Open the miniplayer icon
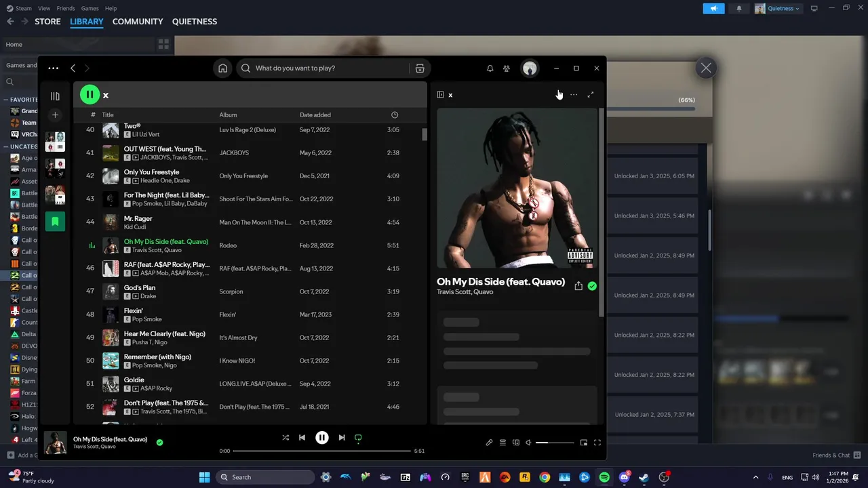Screen dimensions: 868x488 [583, 443]
